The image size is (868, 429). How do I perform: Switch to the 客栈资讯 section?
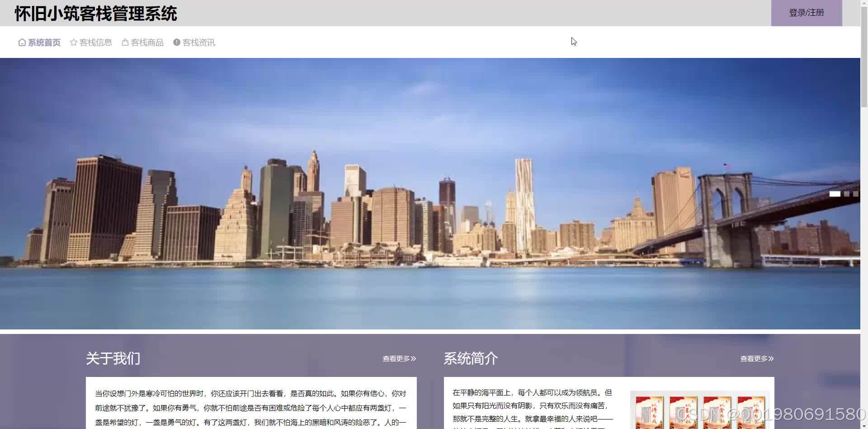coord(198,42)
